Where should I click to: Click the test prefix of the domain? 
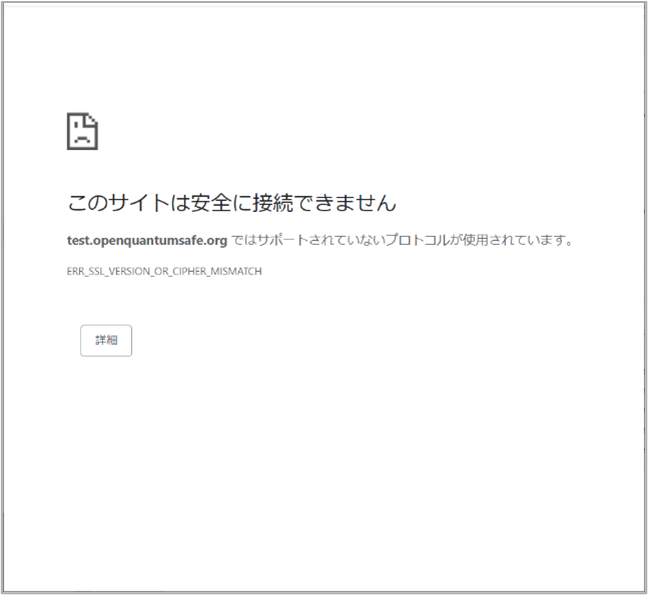(78, 240)
